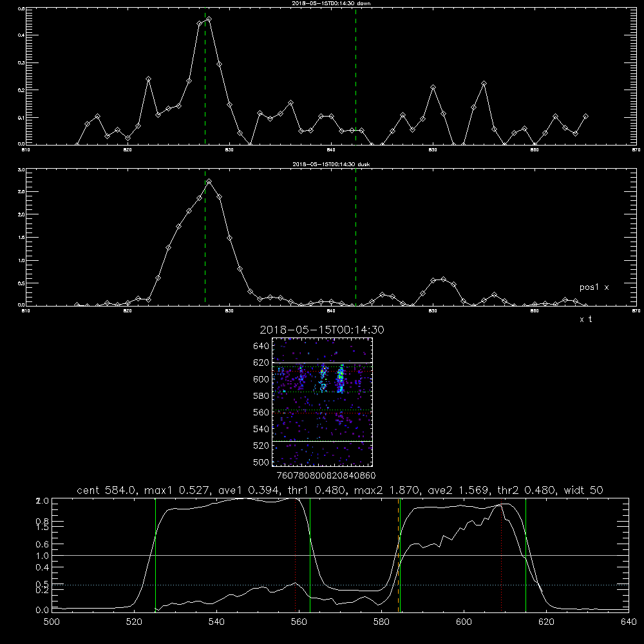
Task: Click horizontal white 1.0 line in bottom plot
Action: click(x=340, y=555)
